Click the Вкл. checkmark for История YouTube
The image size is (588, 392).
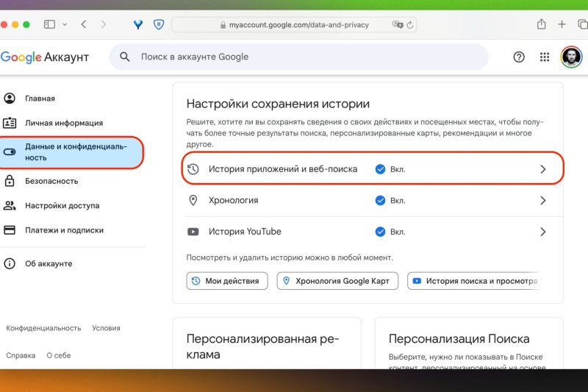click(380, 232)
